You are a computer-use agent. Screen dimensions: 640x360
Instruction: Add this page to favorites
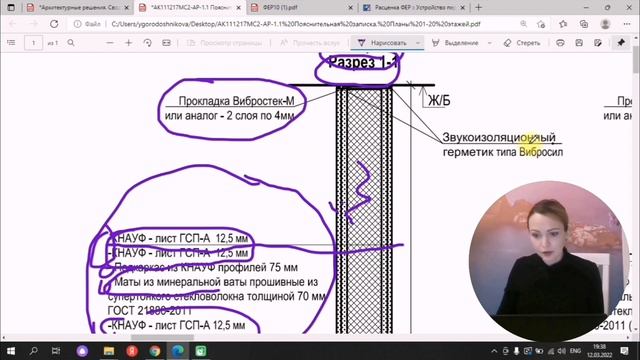(542, 24)
